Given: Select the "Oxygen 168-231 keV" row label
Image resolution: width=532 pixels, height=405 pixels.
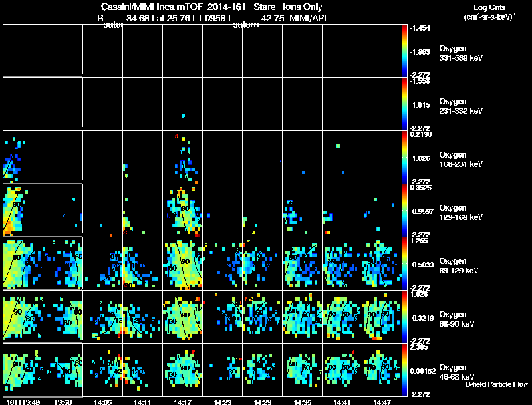Looking at the screenshot, I should (461, 160).
